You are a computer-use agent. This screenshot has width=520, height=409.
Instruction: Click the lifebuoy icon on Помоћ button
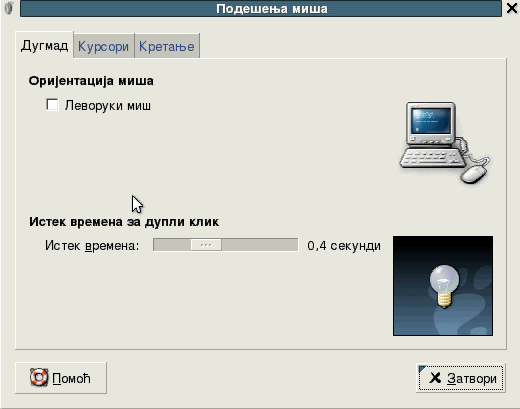point(39,377)
